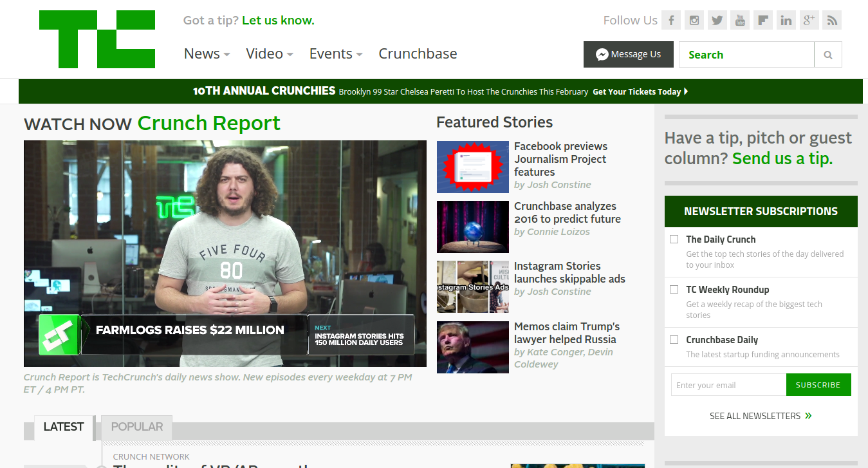
Task: Click the green Subscribe button
Action: 818,385
